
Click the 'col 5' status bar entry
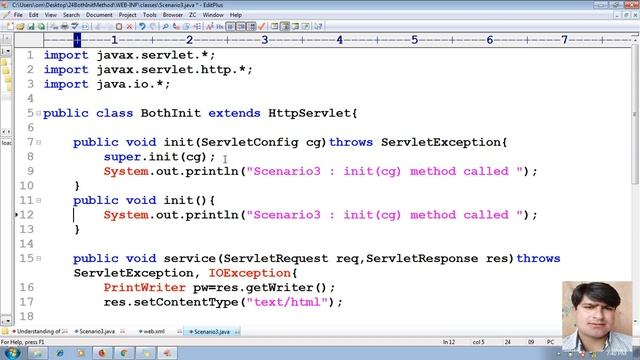(x=478, y=342)
